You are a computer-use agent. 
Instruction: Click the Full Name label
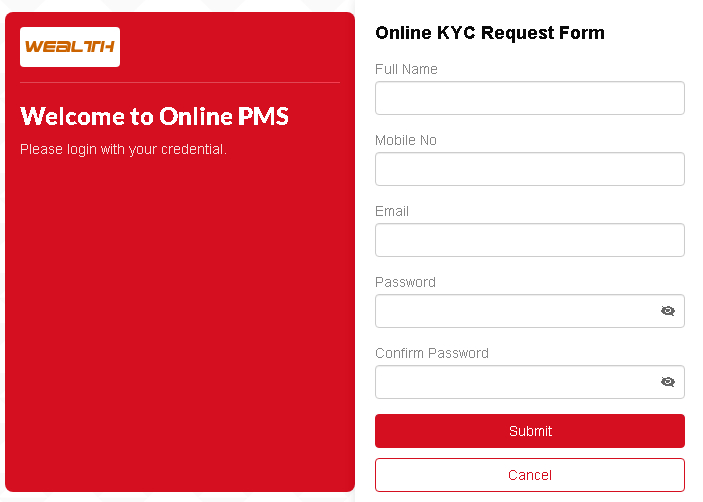(x=406, y=69)
